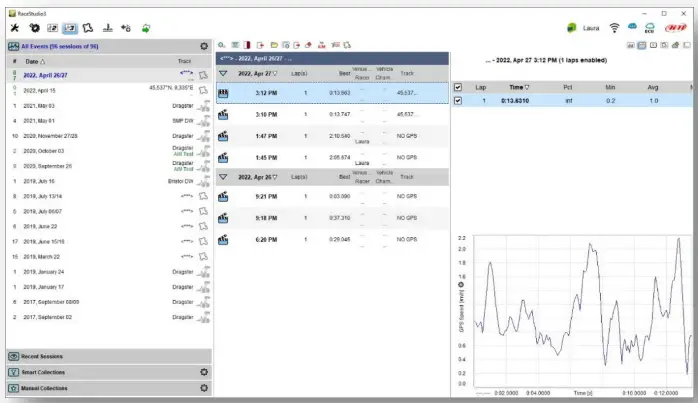698x403 pixels.
Task: Open the All Events settings gear
Action: pos(204,46)
